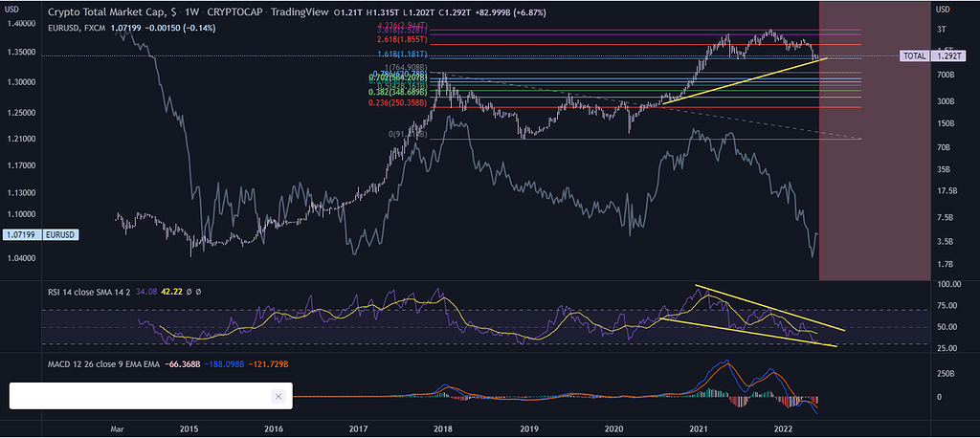The width and height of the screenshot is (980, 438).
Task: Close the white popup with X button
Action: pos(278,396)
